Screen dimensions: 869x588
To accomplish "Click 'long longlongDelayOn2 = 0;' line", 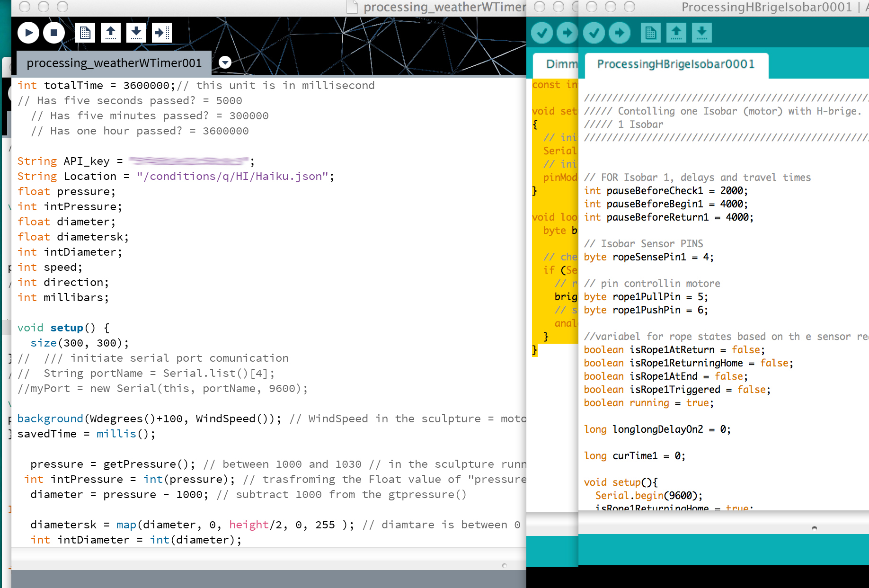I will 657,429.
